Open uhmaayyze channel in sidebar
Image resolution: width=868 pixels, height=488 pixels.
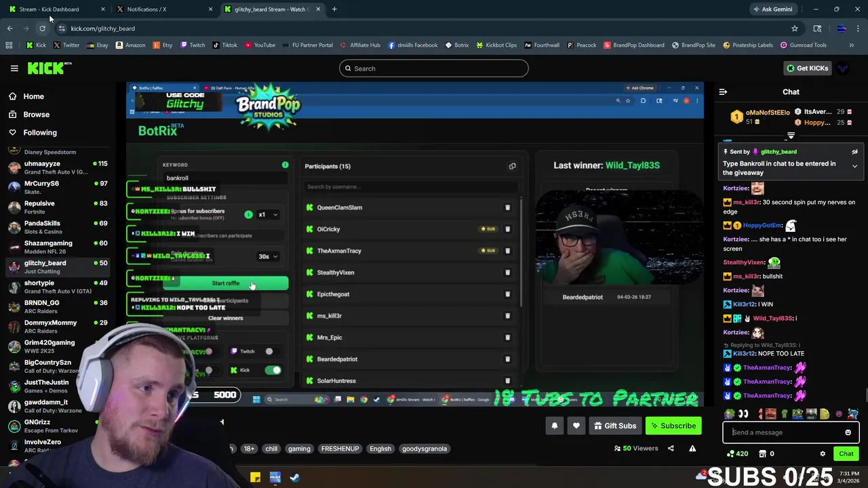tap(58, 167)
